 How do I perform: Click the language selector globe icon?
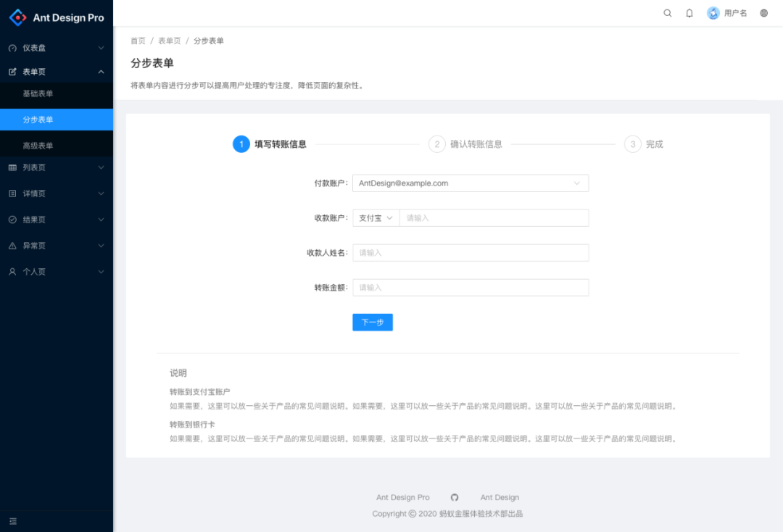[x=763, y=13]
